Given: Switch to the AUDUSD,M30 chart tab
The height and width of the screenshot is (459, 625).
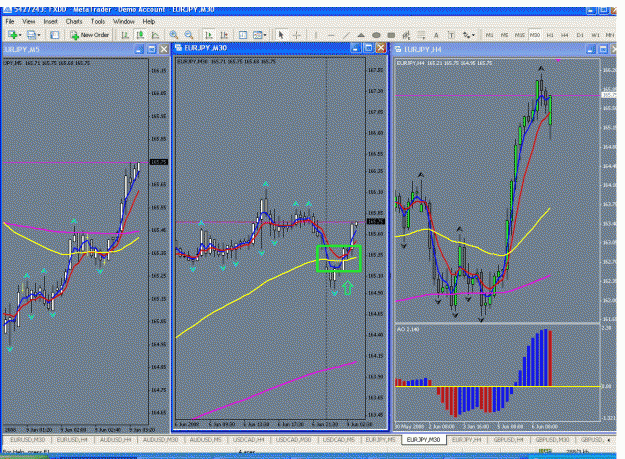Looking at the screenshot, I should pos(160,439).
